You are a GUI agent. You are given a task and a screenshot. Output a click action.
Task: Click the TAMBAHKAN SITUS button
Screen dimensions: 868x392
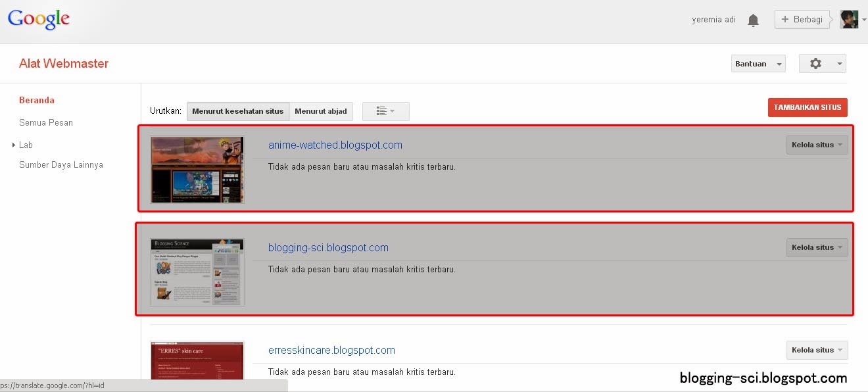tap(808, 107)
